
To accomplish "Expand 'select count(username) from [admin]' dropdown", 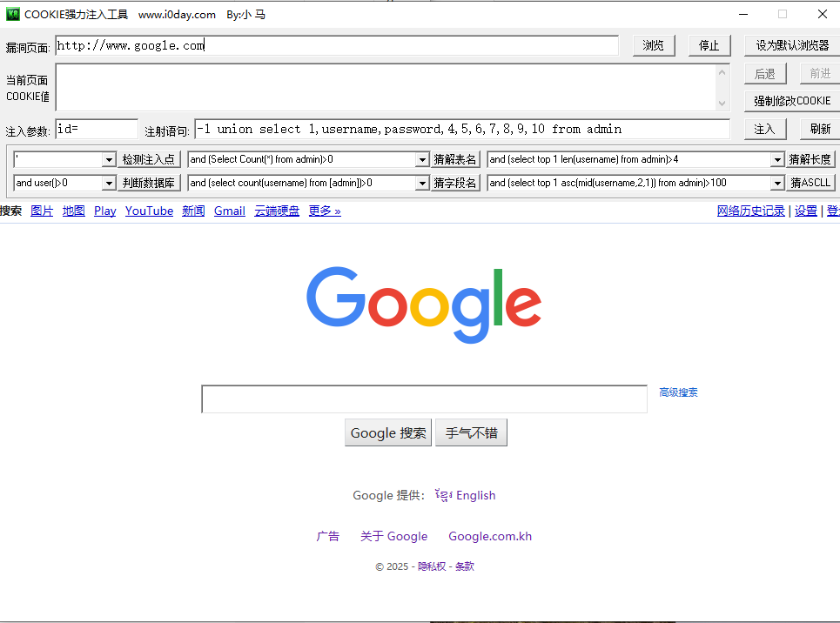I will pyautogui.click(x=422, y=184).
